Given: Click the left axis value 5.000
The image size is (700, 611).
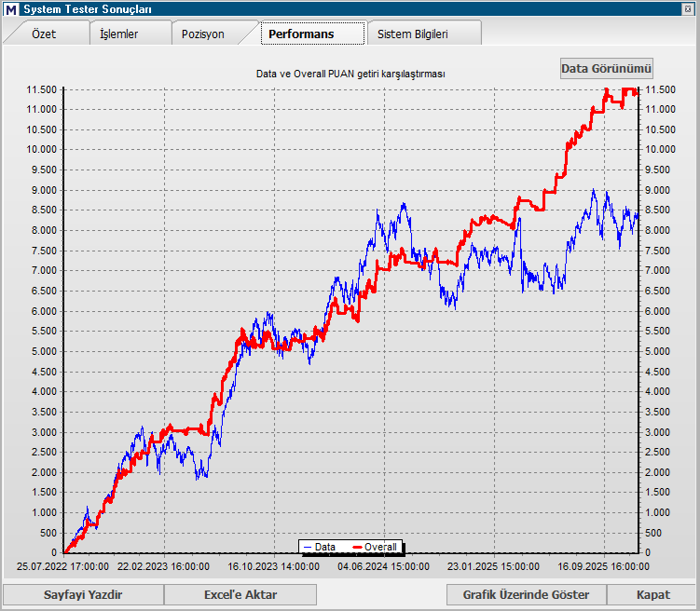Looking at the screenshot, I should pos(44,351).
